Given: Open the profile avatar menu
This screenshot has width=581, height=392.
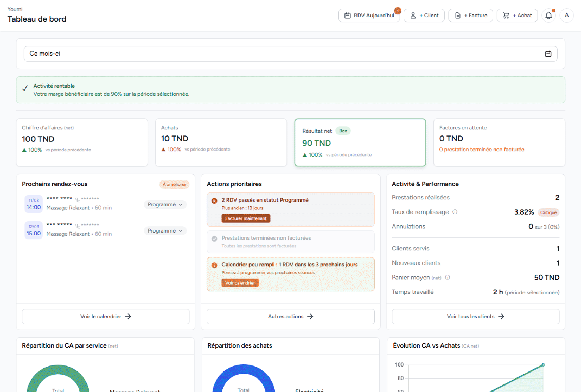Looking at the screenshot, I should click(566, 15).
